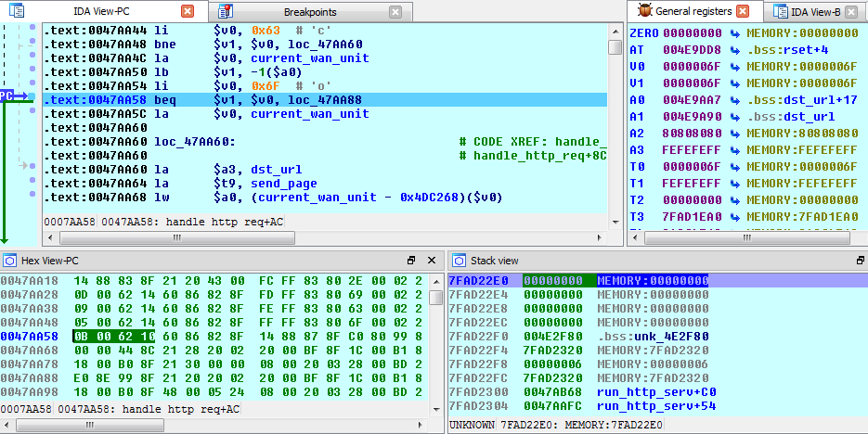868x434 pixels.
Task: Switch to the IDA View-PC tab
Action: coord(101,11)
